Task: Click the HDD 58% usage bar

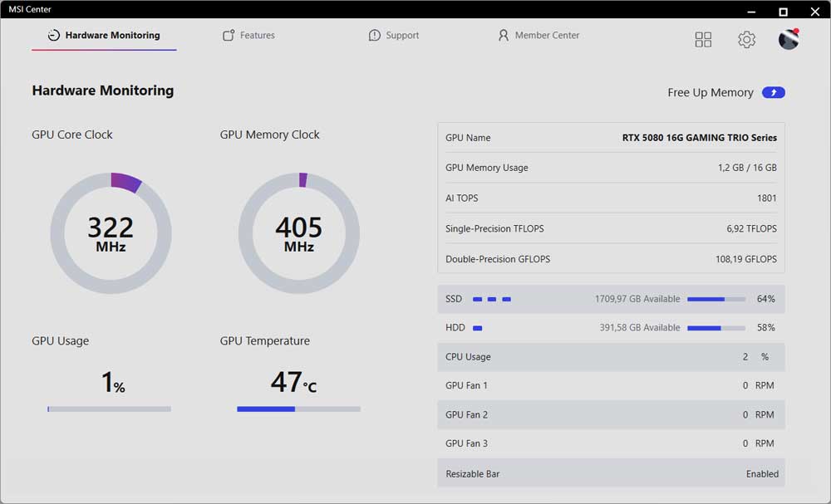Action: pos(716,328)
